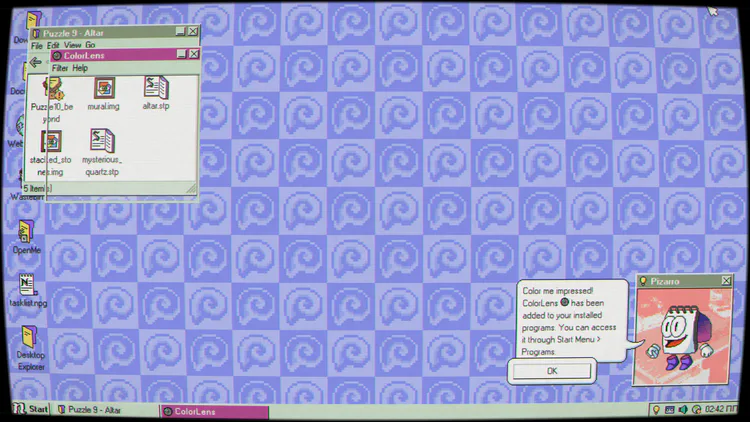Click the lightbulb icon in Pizarro window title
750x422 pixels.
click(643, 281)
